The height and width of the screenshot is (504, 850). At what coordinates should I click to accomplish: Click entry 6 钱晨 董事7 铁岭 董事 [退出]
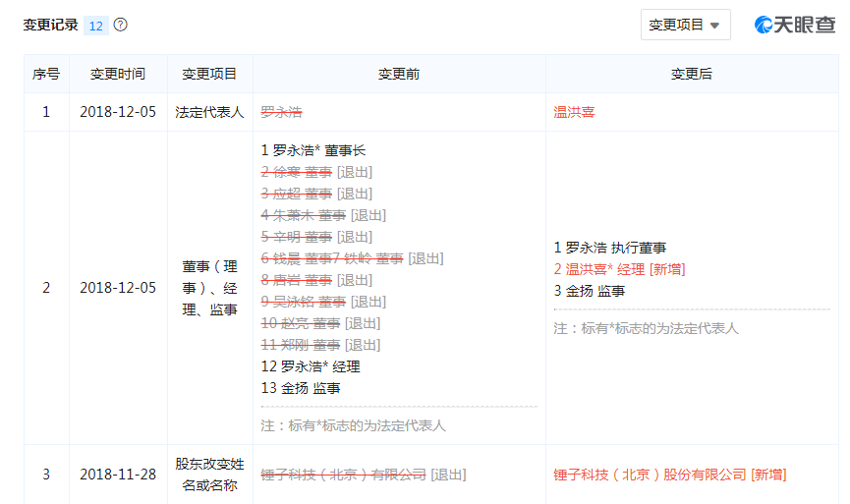(x=353, y=258)
